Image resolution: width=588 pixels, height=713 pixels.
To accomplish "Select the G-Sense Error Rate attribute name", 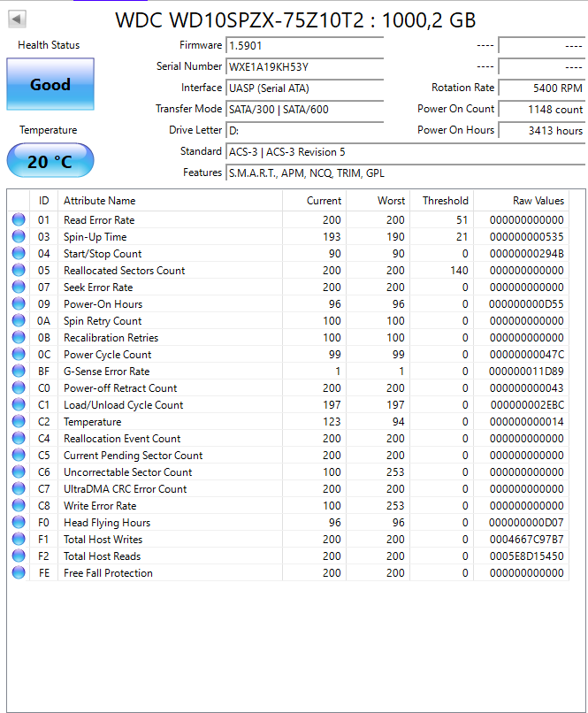I will pyautogui.click(x=106, y=372).
